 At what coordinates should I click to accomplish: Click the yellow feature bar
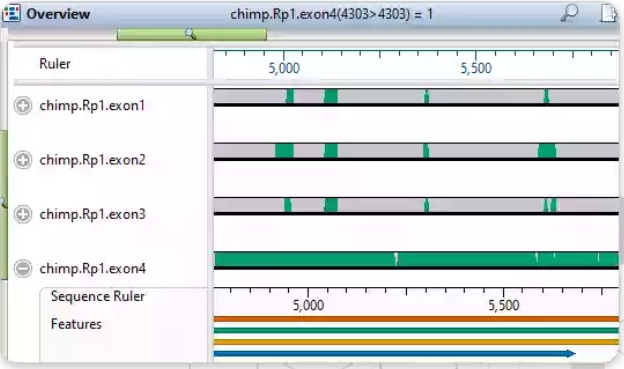416,342
